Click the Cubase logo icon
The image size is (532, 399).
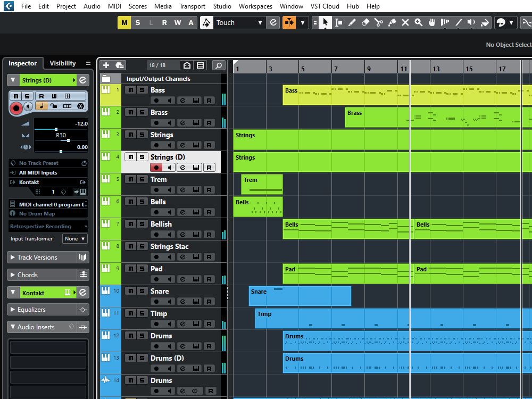click(x=9, y=6)
